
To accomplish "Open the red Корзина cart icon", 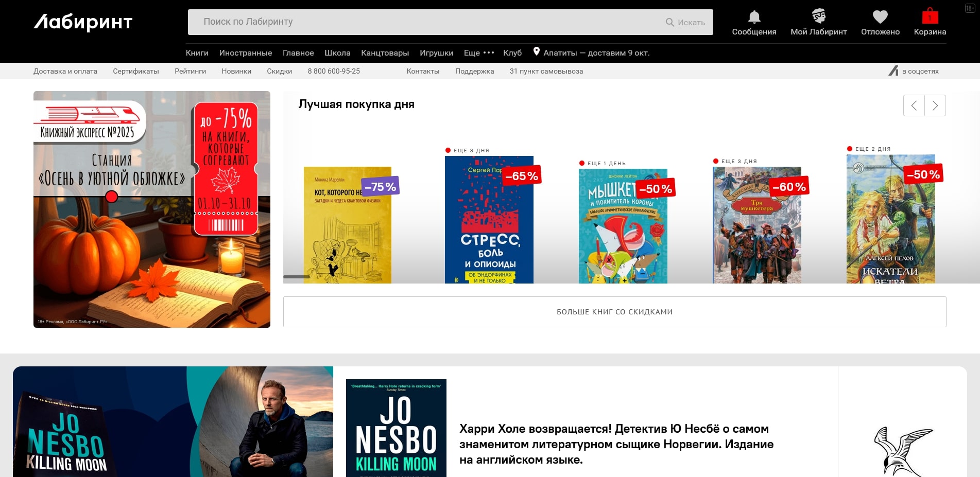I will (x=930, y=16).
